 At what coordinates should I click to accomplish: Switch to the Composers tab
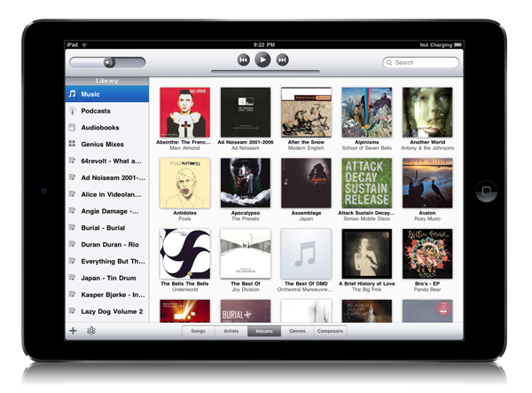pyautogui.click(x=330, y=331)
